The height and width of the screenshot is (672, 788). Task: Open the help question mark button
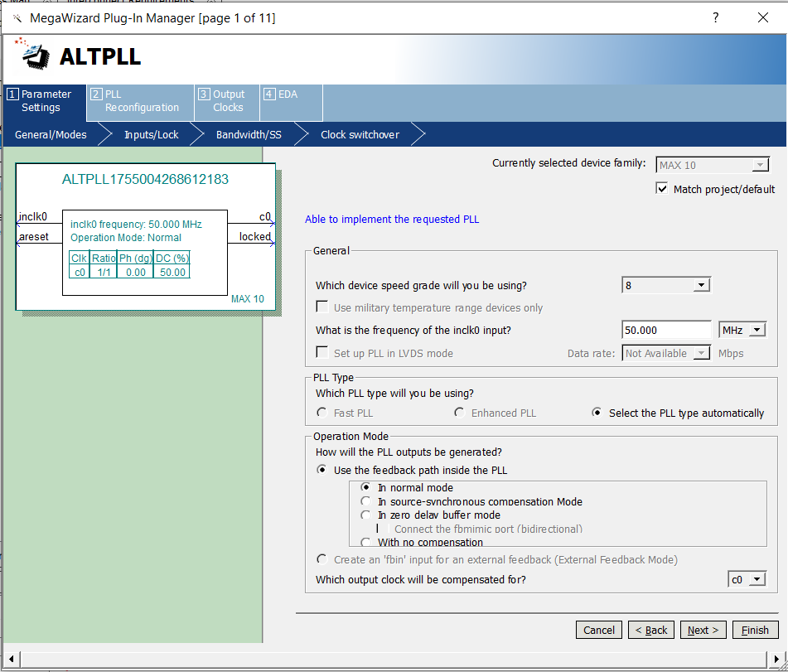point(716,17)
